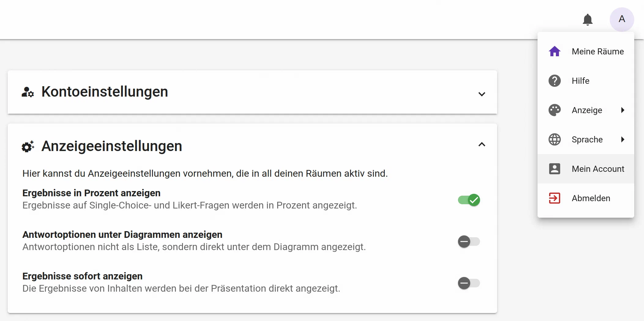Choose 'Mein Account' menu entry
644x321 pixels.
[598, 169]
